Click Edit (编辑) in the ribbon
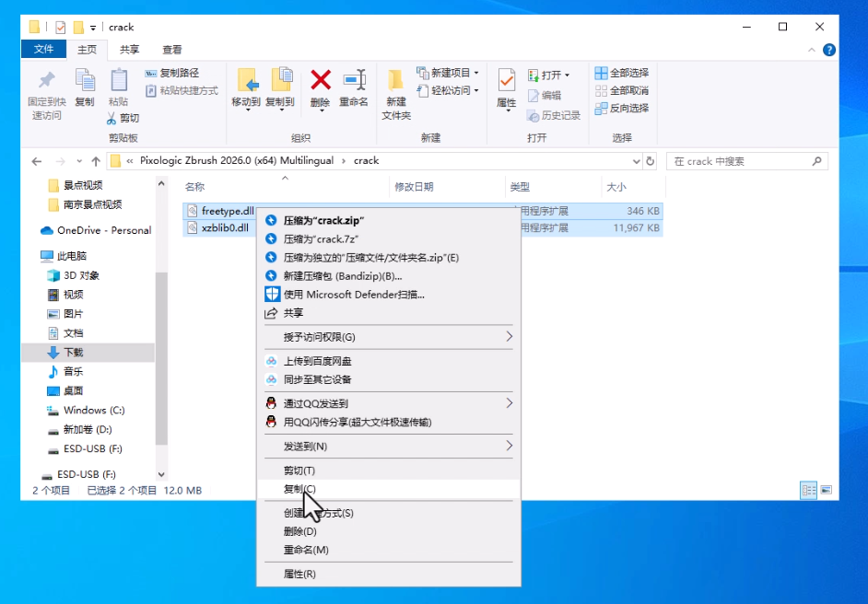The height and width of the screenshot is (604, 868). click(x=545, y=95)
